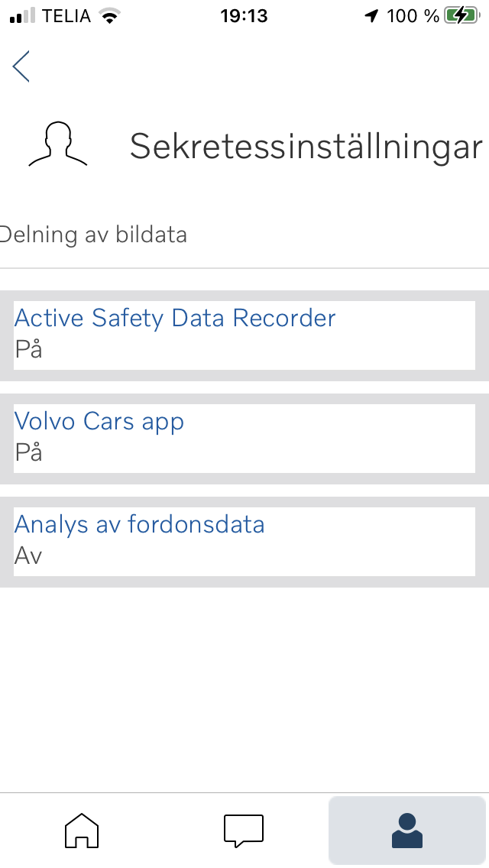
Task: Tap the Wi-Fi icon in status bar
Action: coord(110,16)
